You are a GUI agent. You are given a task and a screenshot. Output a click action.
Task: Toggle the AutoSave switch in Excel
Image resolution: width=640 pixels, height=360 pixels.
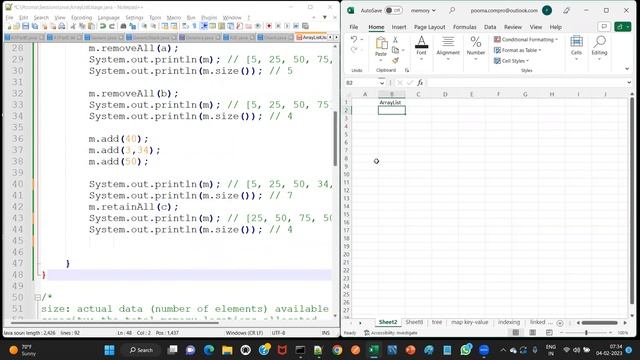(x=393, y=10)
